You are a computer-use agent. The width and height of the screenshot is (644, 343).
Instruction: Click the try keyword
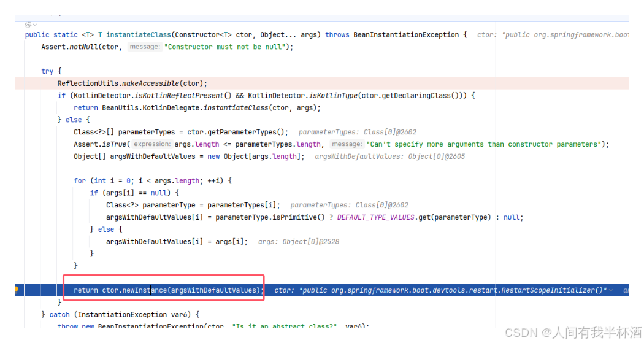pyautogui.click(x=47, y=71)
